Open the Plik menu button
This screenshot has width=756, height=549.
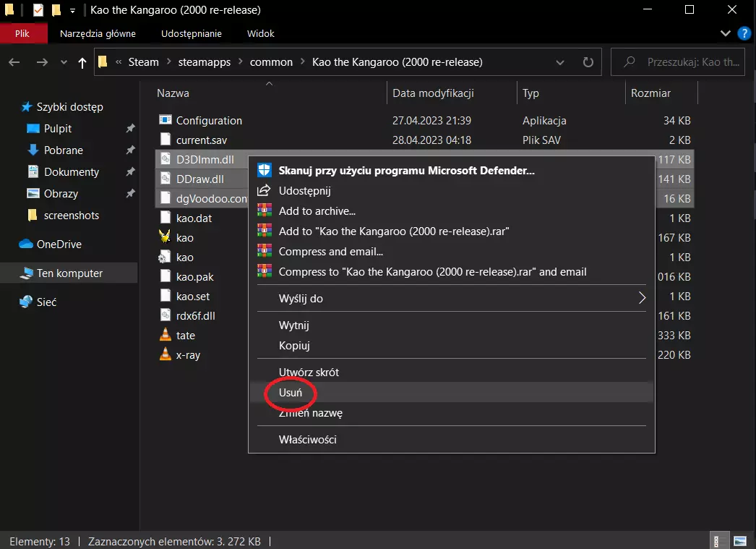(x=22, y=33)
